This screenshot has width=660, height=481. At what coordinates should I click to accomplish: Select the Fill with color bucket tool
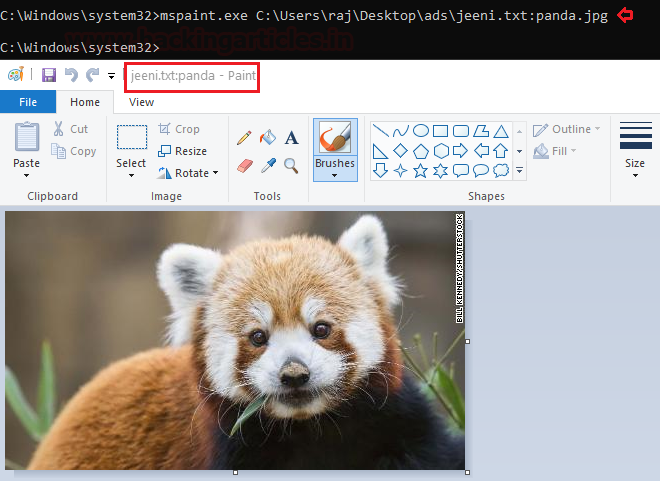tap(268, 137)
